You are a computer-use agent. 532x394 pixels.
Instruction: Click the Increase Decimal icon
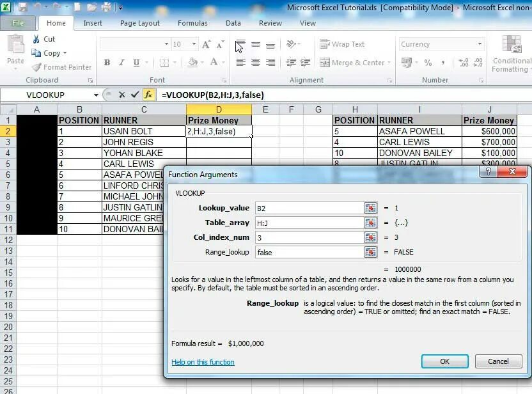click(463, 63)
